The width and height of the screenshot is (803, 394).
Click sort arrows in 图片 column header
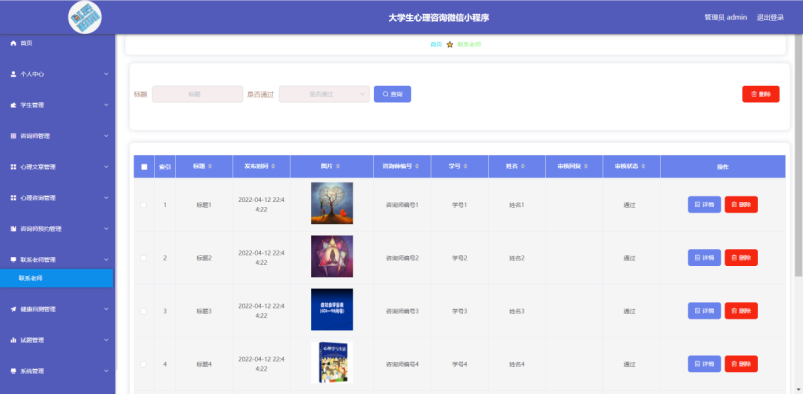pos(339,167)
